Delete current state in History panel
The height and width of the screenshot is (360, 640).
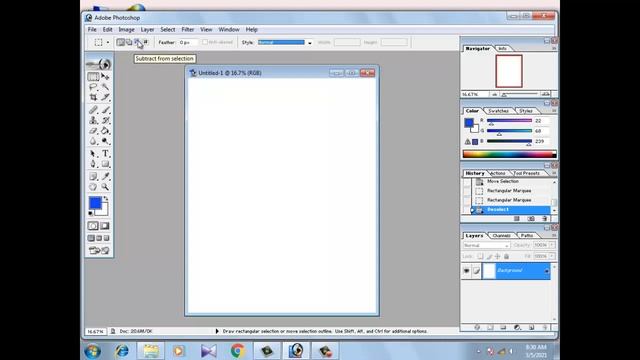[x=544, y=218]
